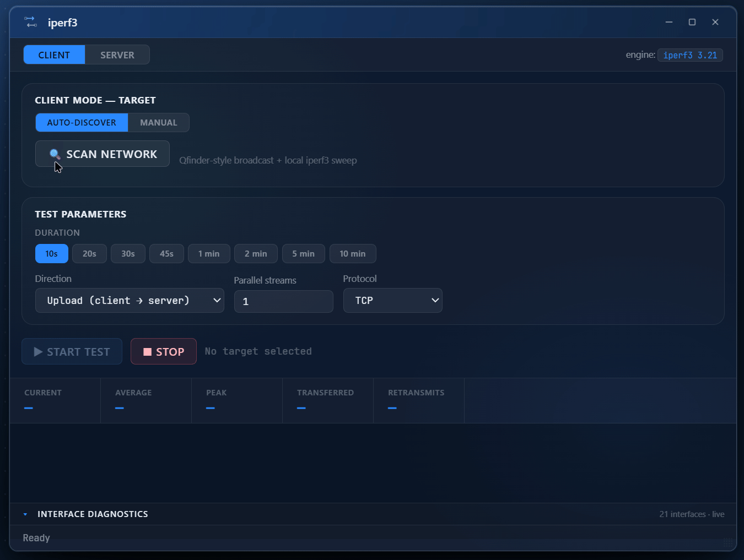Select MANUAL target mode

[159, 122]
